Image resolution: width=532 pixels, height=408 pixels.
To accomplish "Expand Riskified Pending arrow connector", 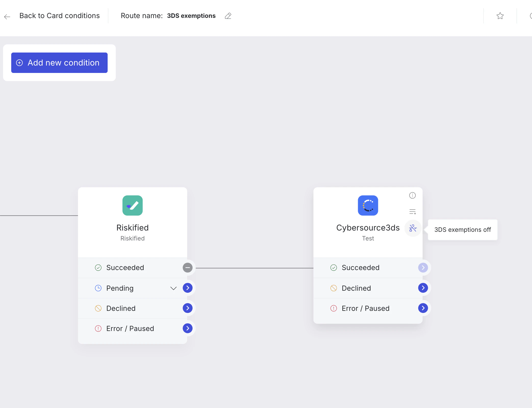I will coord(187,288).
